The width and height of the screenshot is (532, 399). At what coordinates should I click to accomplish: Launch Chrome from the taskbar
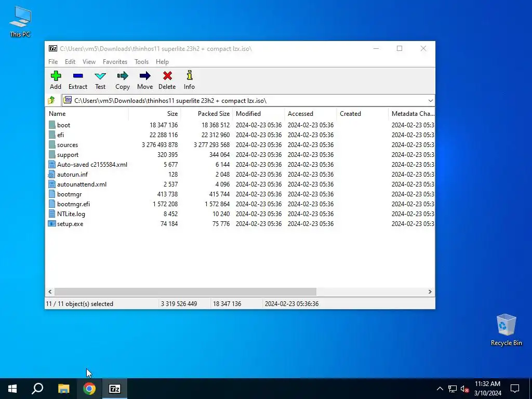click(89, 389)
